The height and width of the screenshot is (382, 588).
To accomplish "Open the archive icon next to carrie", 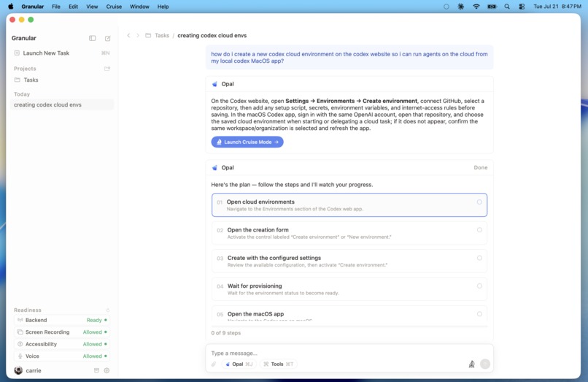I will pos(96,370).
